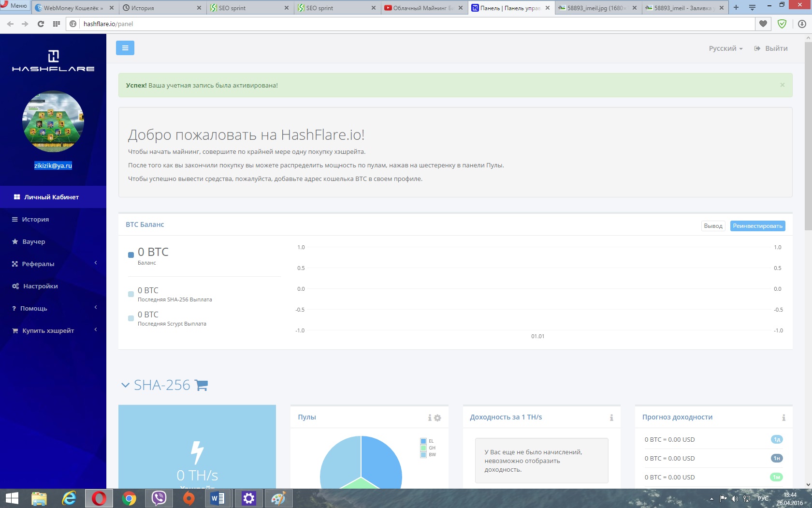Image resolution: width=812 pixels, height=508 pixels.
Task: Click the browser back arrow
Action: (x=10, y=24)
